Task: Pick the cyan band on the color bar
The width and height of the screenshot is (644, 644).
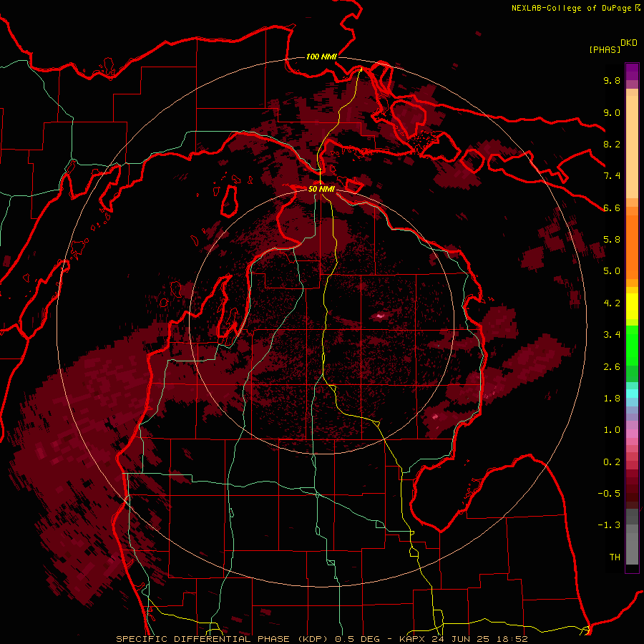Action: pyautogui.click(x=632, y=393)
